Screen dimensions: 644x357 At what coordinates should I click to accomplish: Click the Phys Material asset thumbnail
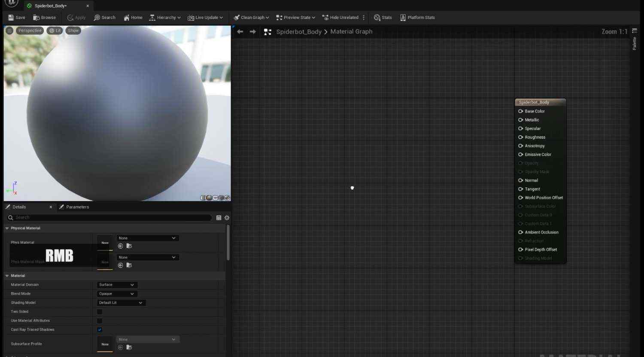tap(105, 242)
